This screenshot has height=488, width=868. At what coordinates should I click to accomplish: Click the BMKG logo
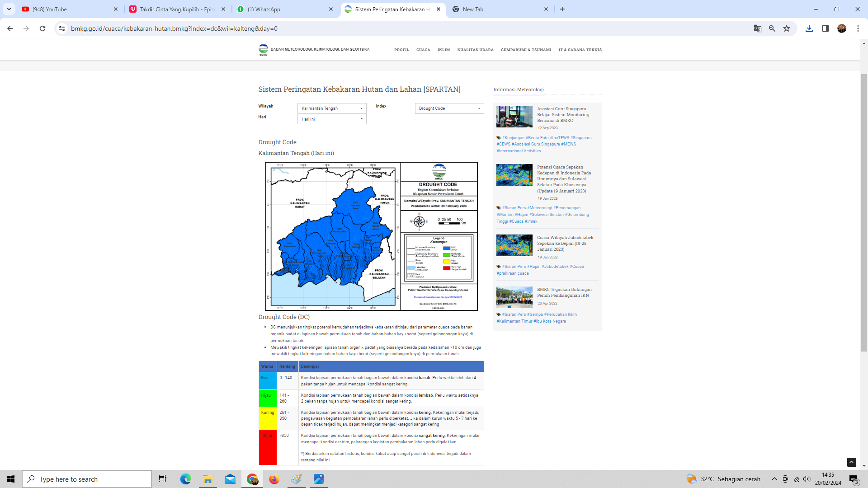(263, 50)
